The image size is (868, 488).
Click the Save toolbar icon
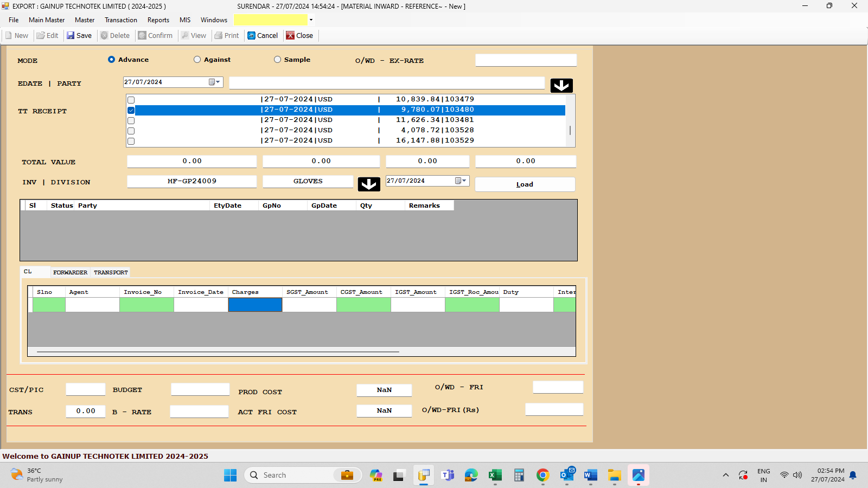[x=71, y=36]
